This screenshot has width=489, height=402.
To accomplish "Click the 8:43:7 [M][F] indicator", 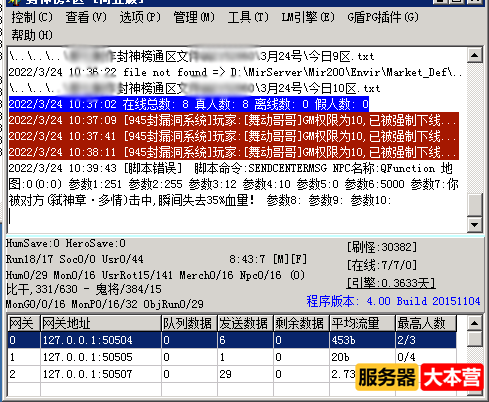I will coord(268,259).
